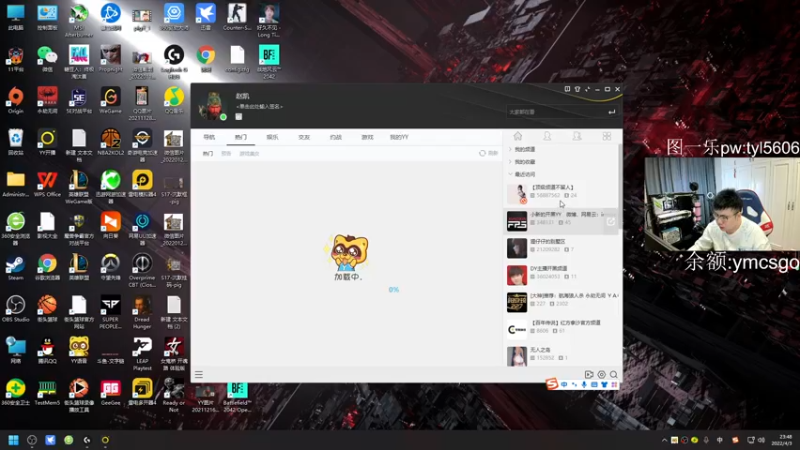Open the 我的YY tab
This screenshot has height=450, width=800.
click(399, 137)
